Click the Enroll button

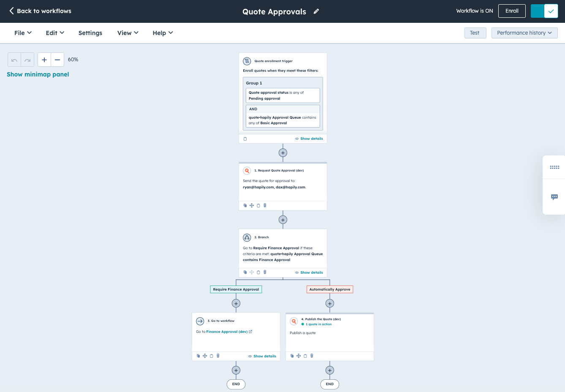point(512,11)
